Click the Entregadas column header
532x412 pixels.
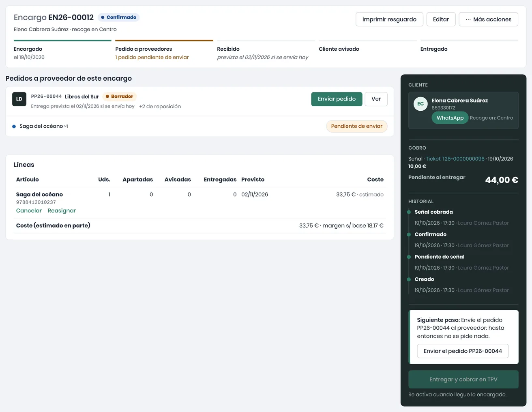[x=220, y=180]
